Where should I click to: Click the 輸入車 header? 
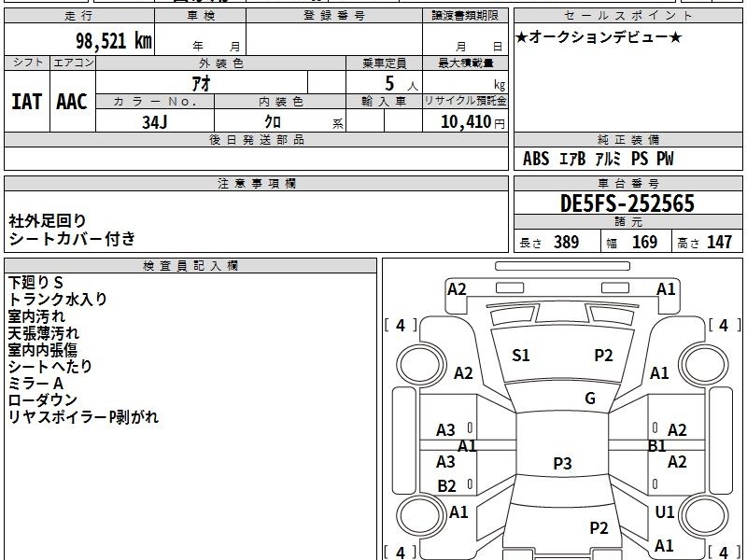point(385,101)
